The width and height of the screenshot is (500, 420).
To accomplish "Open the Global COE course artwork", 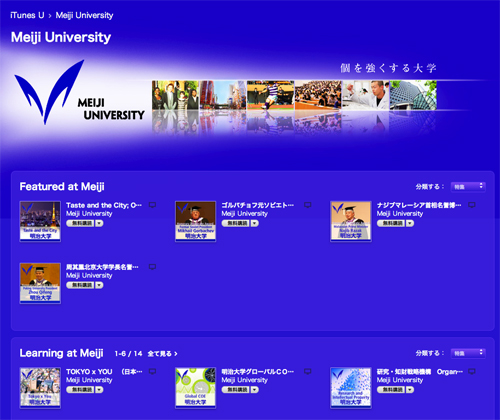I will (196, 388).
